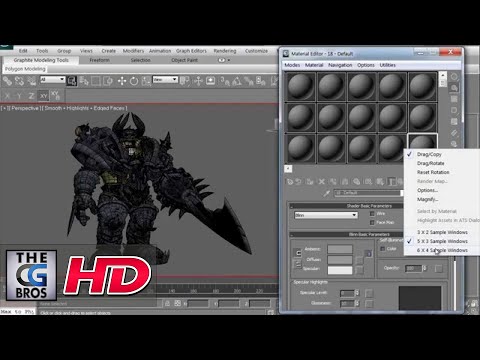This screenshot has width=480, height=360.
Task: Click the Select and Manipulate icon
Action: (x=198, y=81)
